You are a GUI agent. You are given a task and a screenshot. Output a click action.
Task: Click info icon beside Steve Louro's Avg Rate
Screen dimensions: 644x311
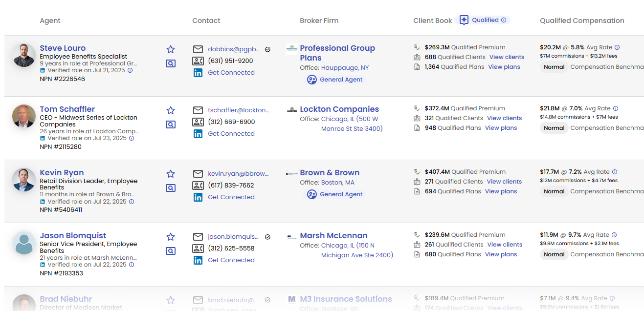pyautogui.click(x=617, y=48)
